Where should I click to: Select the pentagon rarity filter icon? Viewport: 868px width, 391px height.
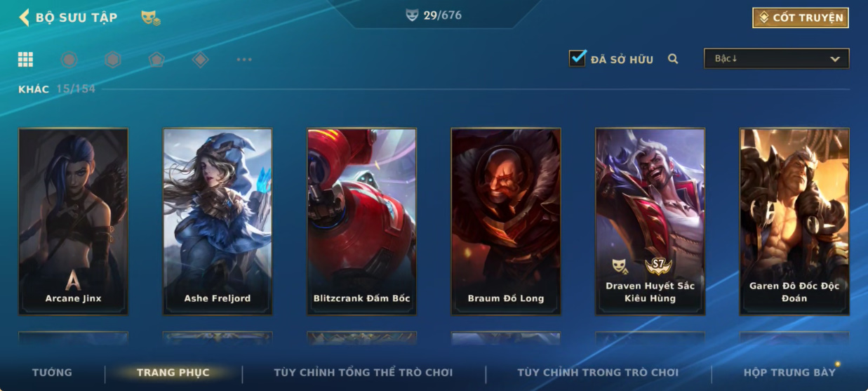(156, 60)
